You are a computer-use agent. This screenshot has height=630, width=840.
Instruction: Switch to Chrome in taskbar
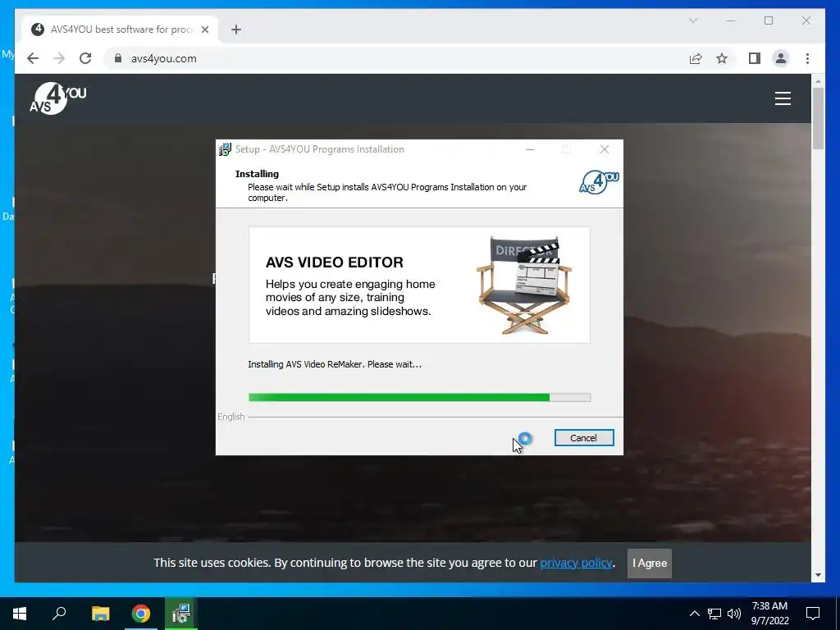(x=141, y=614)
